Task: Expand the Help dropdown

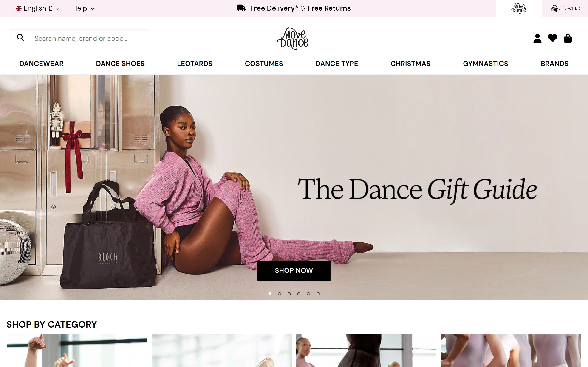Action: click(x=83, y=8)
